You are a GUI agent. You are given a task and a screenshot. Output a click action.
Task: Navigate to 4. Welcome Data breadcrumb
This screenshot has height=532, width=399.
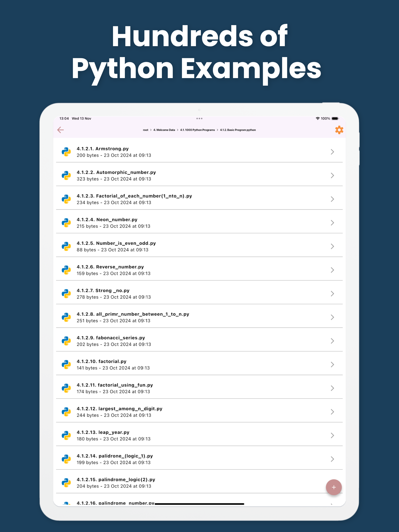[164, 130]
